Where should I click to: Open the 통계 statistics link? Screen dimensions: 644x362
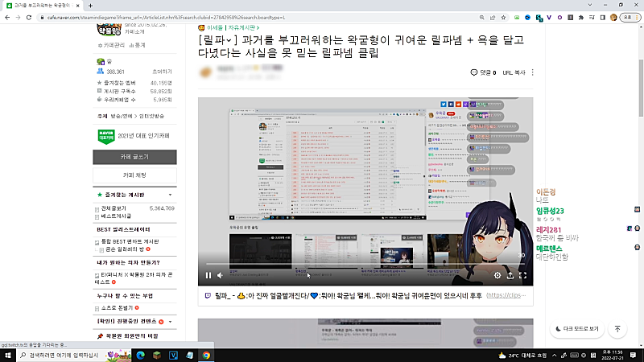137,45
